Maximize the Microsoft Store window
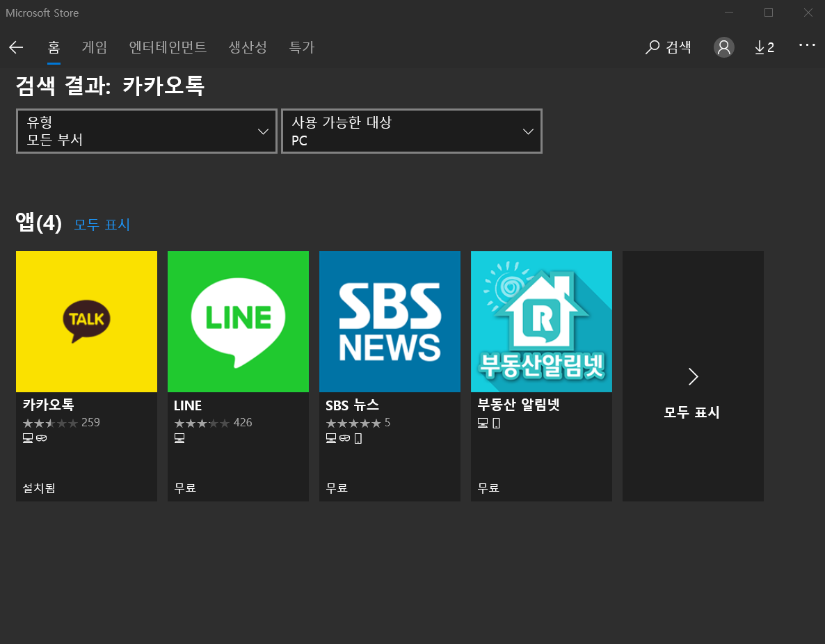This screenshot has height=644, width=825. coord(769,13)
